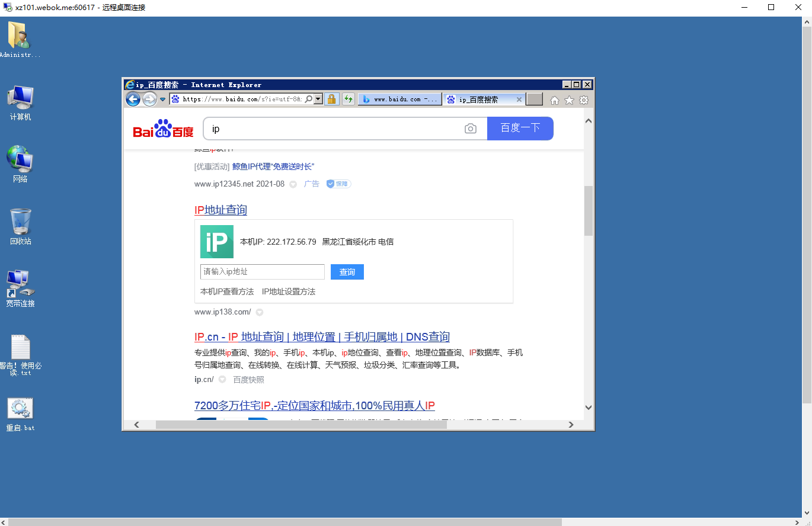Expand the recent pages dropdown beside forward button

(162, 100)
